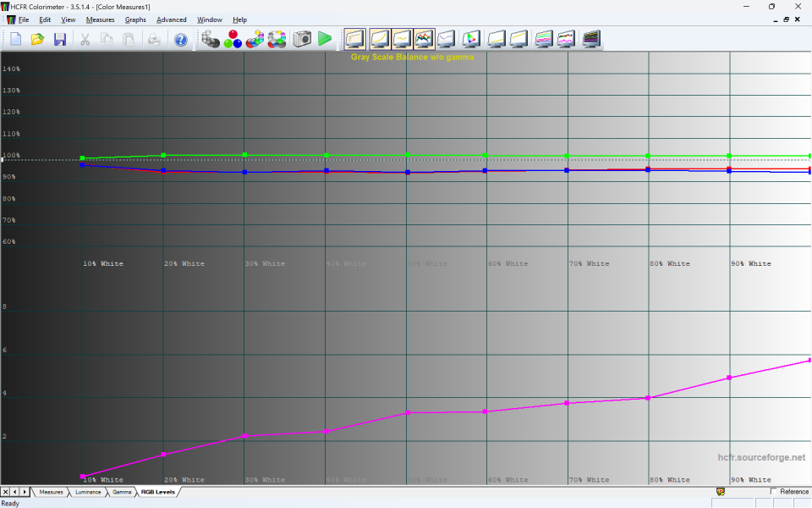This screenshot has width=812, height=508.
Task: Close the current tab with X button
Action: (5, 492)
